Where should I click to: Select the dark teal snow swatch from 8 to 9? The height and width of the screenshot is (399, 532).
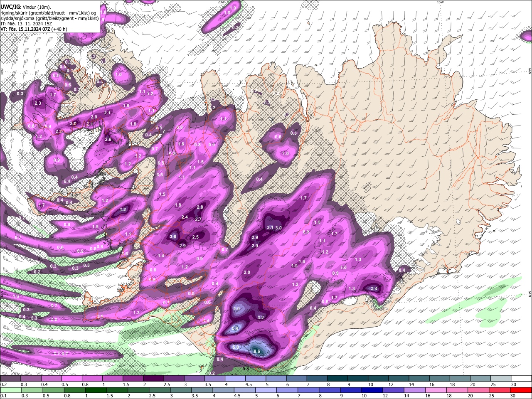click(337, 379)
